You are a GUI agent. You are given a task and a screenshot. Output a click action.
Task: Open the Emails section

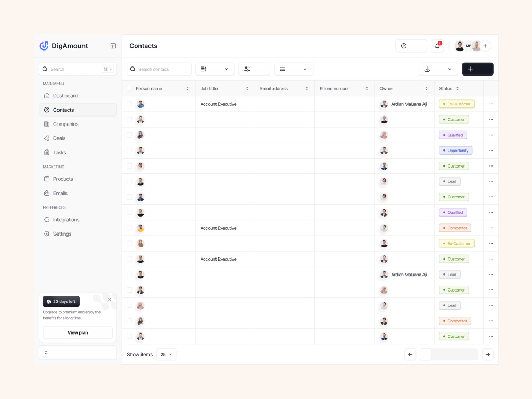point(78,194)
